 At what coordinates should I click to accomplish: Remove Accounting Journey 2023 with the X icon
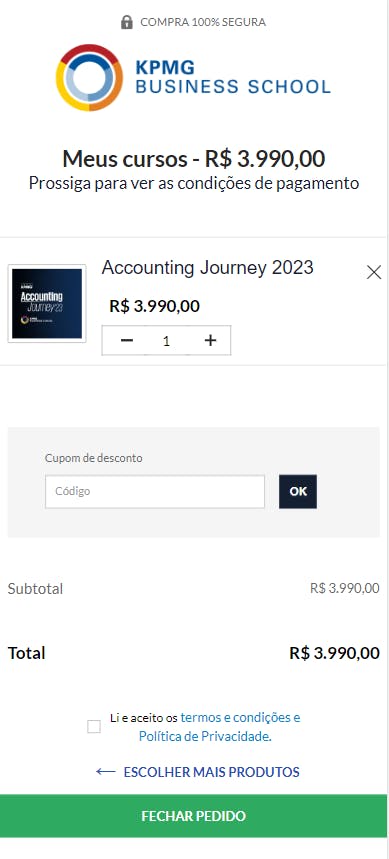(x=374, y=272)
